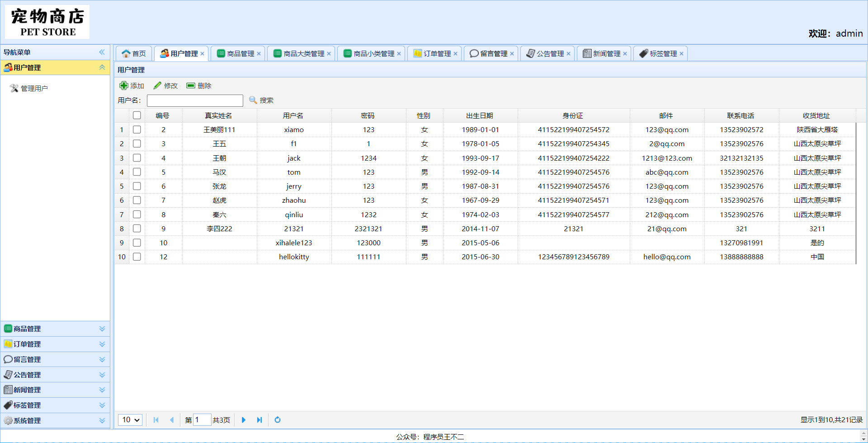Click the speech bubble icon on 留言管理 tab
The width and height of the screenshot is (868, 443).
pos(474,53)
